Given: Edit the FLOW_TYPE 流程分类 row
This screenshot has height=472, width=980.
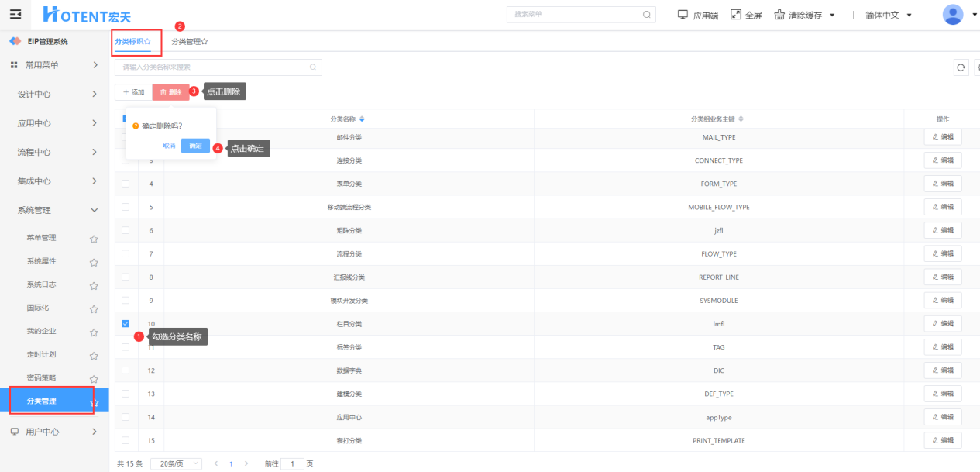Looking at the screenshot, I should point(943,253).
